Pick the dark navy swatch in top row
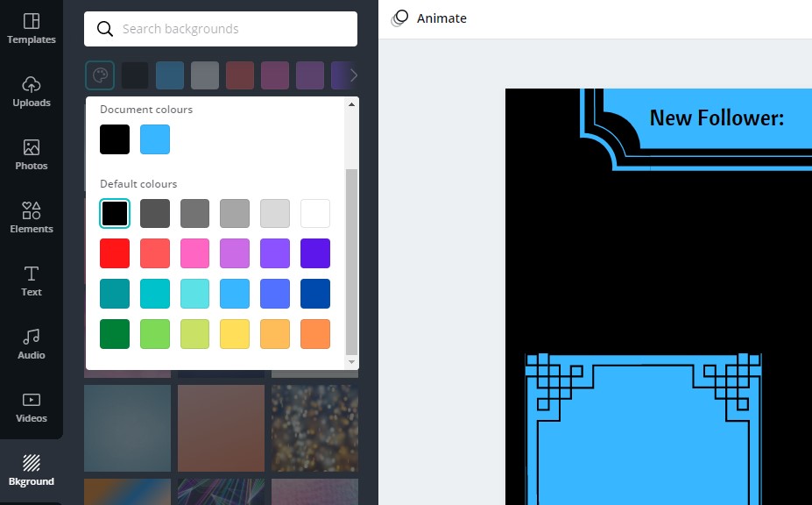The width and height of the screenshot is (812, 505). 135,75
